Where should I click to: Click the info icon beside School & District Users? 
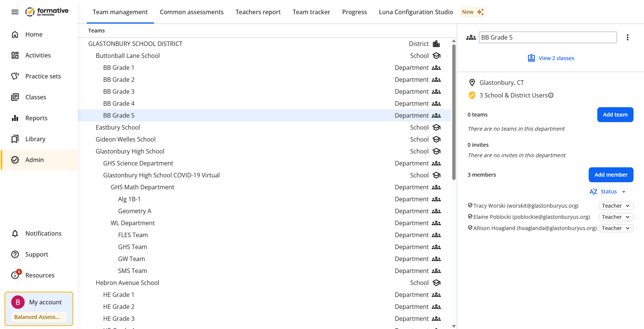coord(551,95)
